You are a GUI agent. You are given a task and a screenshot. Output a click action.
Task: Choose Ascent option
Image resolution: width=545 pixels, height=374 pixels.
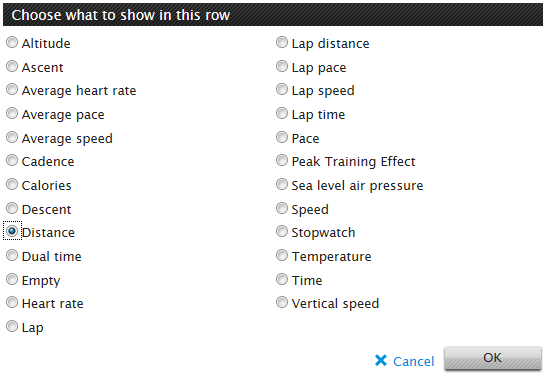pos(12,66)
